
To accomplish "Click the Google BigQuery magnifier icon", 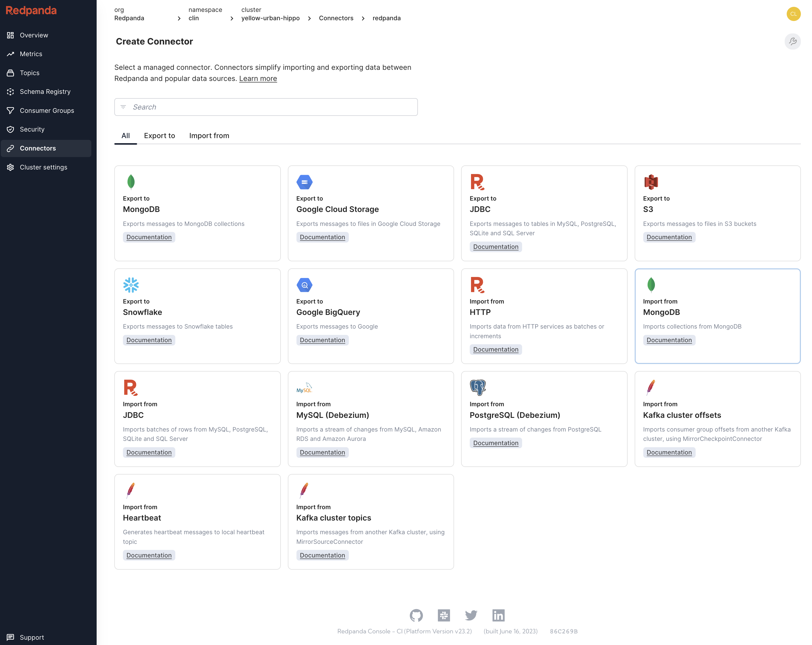I will pyautogui.click(x=304, y=285).
